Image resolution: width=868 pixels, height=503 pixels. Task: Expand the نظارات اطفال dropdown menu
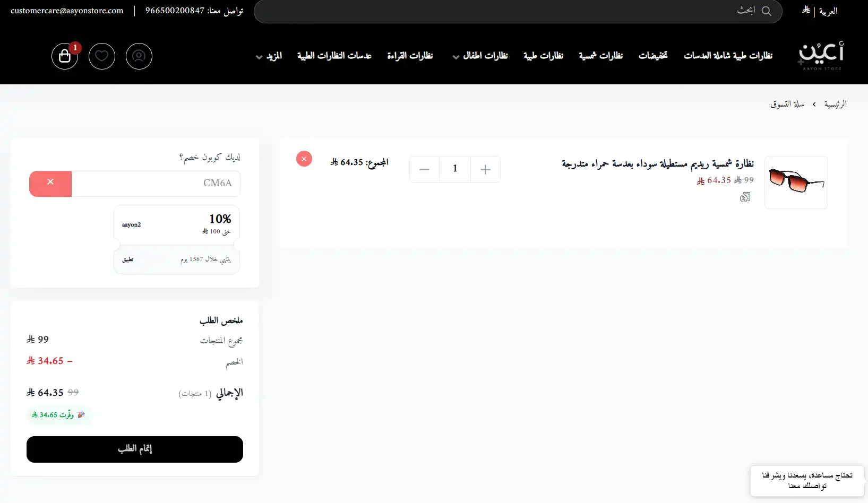point(480,56)
